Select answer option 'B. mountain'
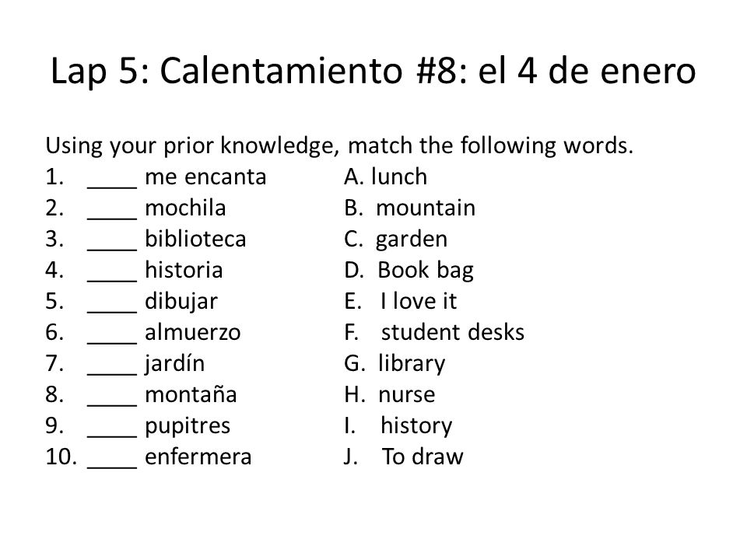 [x=410, y=208]
